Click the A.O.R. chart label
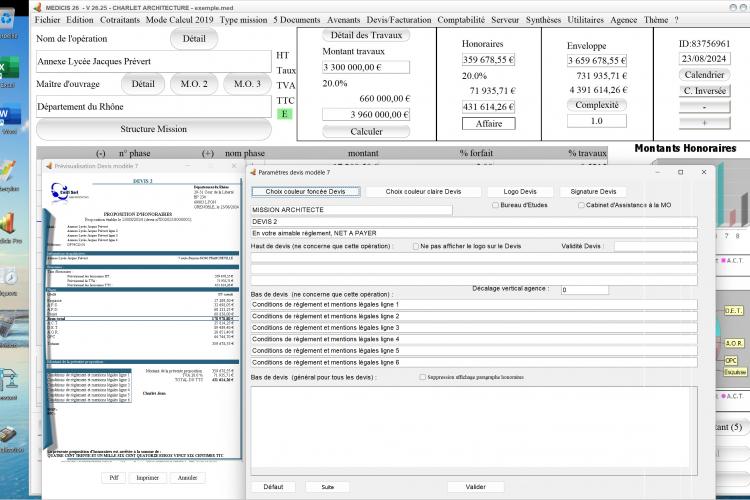Screen dimensions: 750x500 click(734, 344)
